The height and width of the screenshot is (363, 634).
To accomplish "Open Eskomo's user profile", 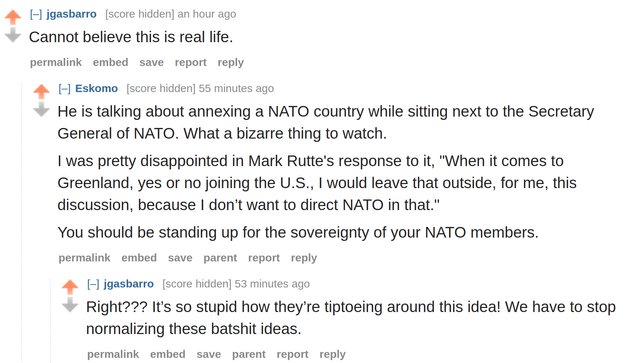I will click(x=97, y=88).
